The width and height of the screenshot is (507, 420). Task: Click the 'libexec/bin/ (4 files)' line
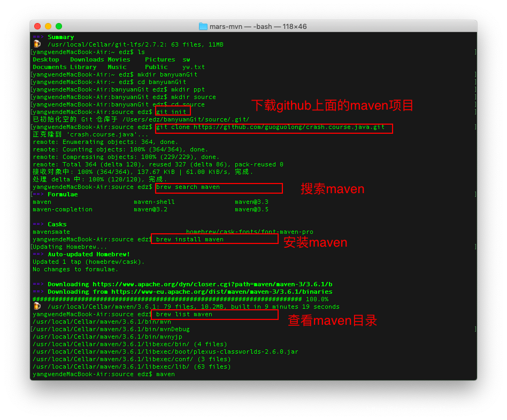tap(130, 344)
